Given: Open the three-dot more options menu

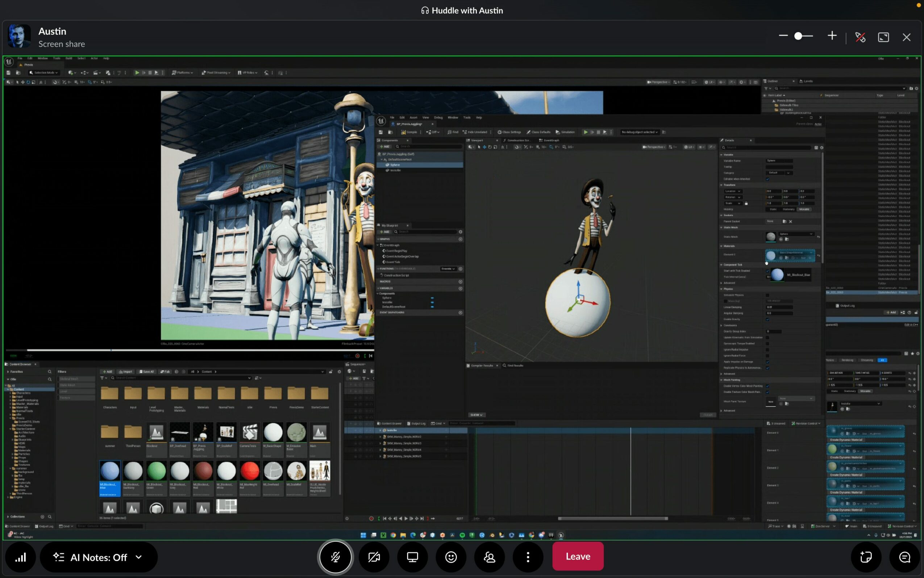Looking at the screenshot, I should click(x=528, y=557).
